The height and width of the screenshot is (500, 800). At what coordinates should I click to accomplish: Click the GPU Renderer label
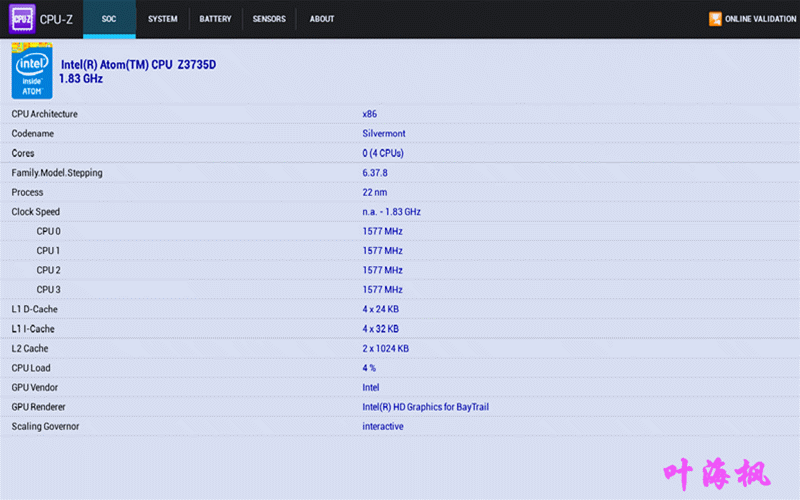point(38,407)
